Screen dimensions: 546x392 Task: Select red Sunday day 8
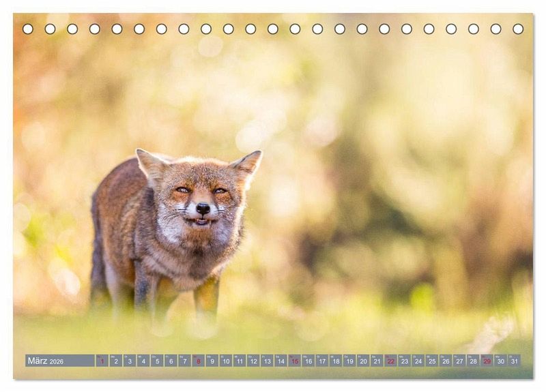click(199, 361)
